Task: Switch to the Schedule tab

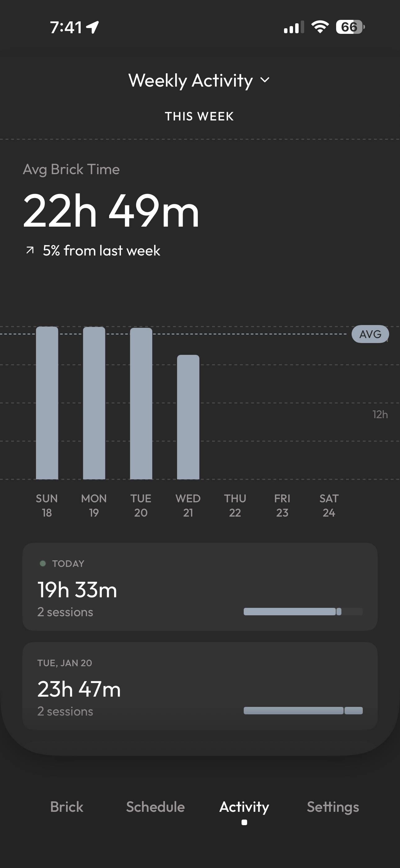Action: 155,807
